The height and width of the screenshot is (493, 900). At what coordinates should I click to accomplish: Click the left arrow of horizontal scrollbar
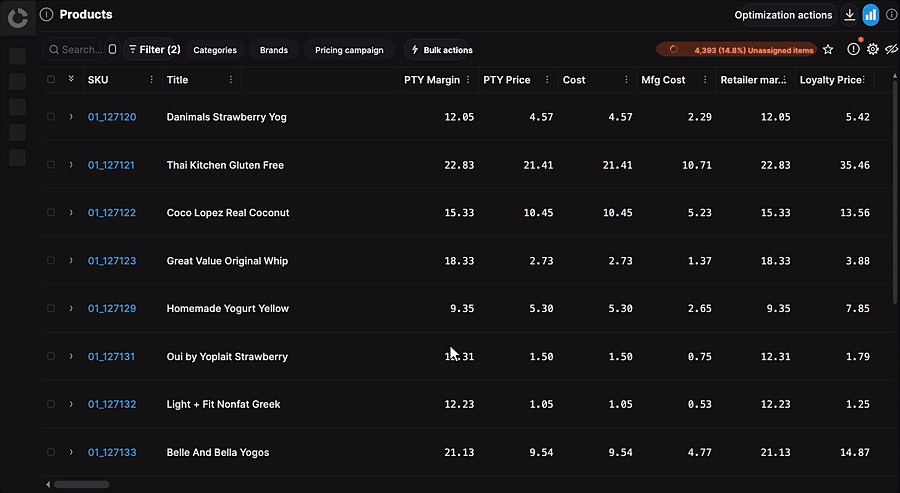[48, 484]
